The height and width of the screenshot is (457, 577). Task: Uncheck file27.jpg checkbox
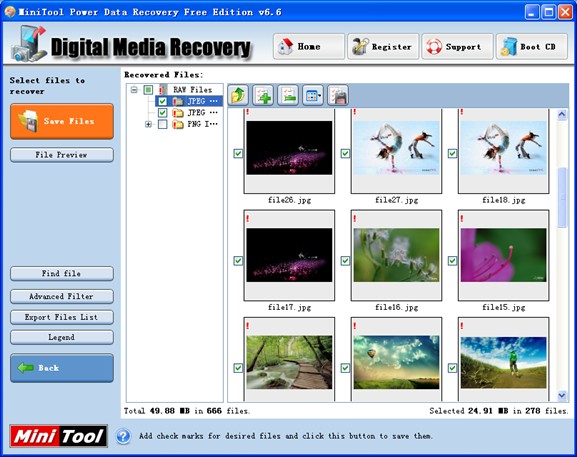click(345, 153)
